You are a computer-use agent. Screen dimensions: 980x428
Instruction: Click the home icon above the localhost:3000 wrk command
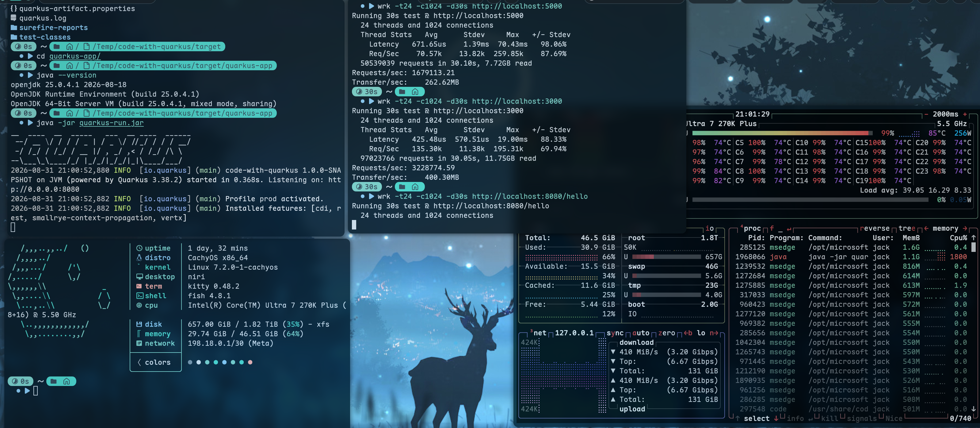pyautogui.click(x=415, y=92)
